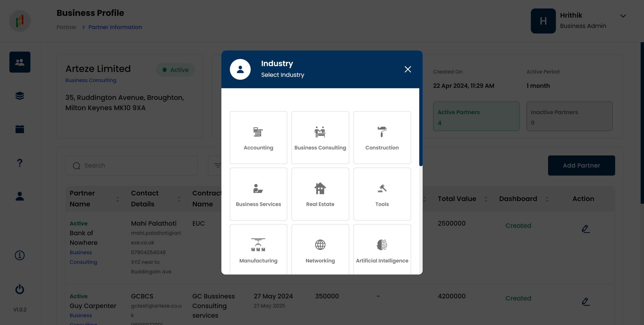Sort by Total Value column arrows
Screen dimensions: 644x325
[486, 199]
